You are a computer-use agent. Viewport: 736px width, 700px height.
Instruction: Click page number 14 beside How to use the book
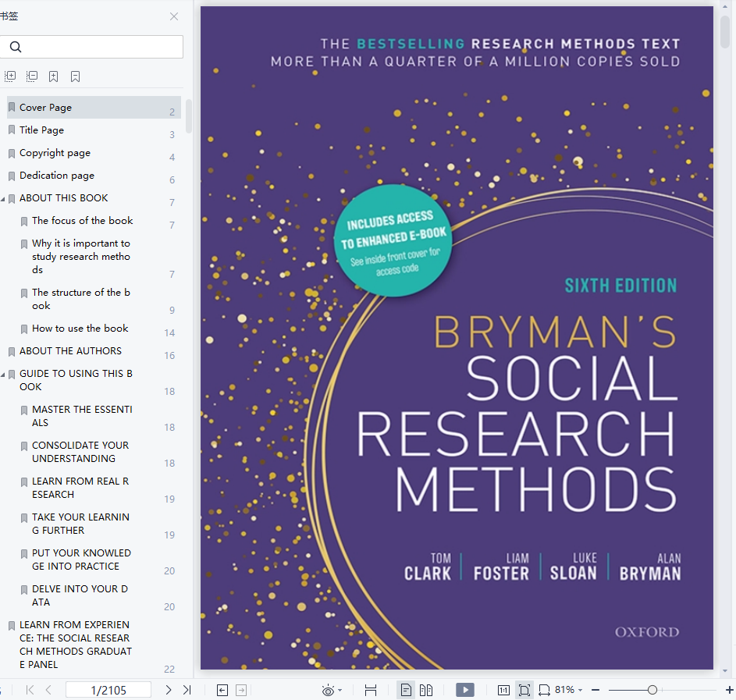point(169,333)
